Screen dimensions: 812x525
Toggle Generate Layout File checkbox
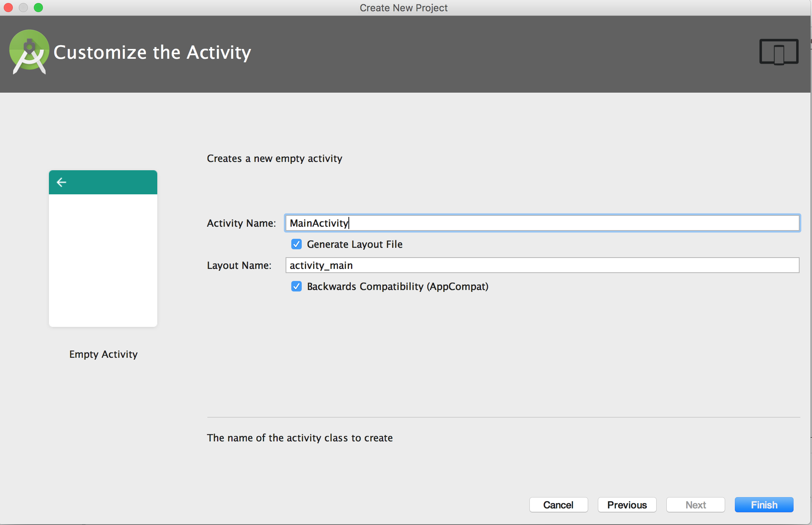(x=297, y=244)
